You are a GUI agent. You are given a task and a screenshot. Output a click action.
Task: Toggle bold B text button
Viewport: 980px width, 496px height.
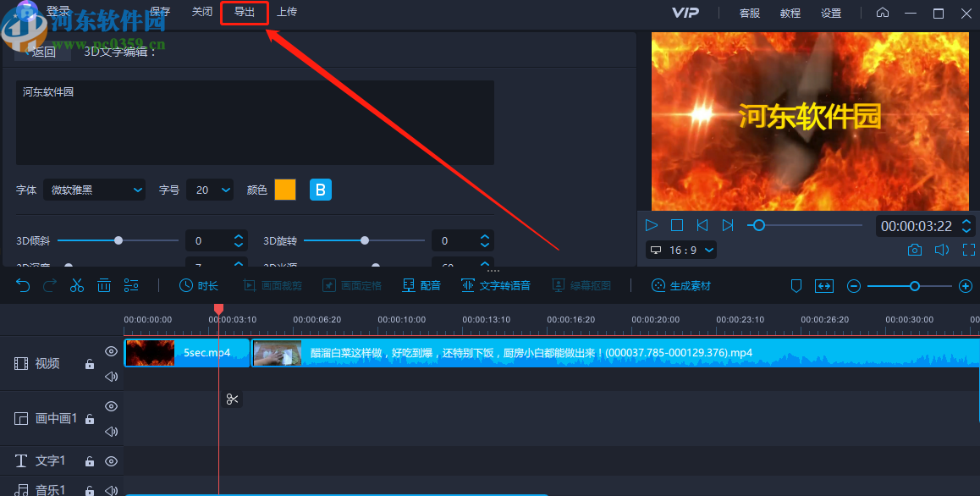tap(321, 190)
